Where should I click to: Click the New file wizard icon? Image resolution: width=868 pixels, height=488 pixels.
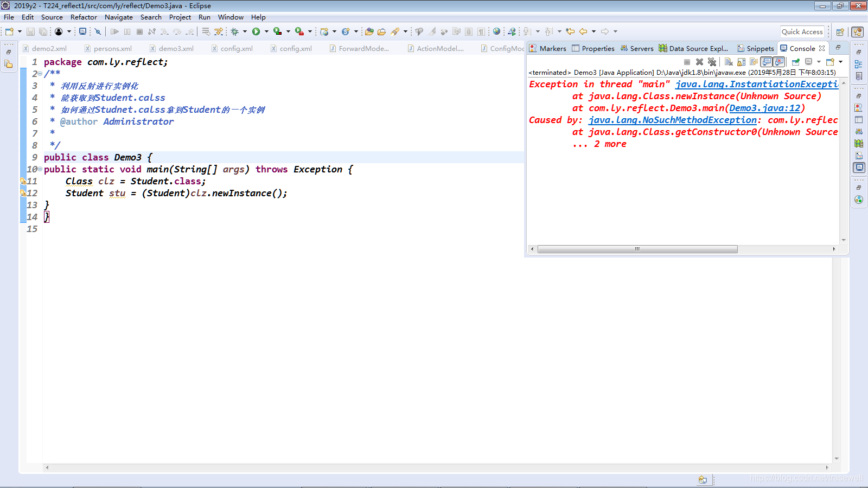click(x=9, y=31)
